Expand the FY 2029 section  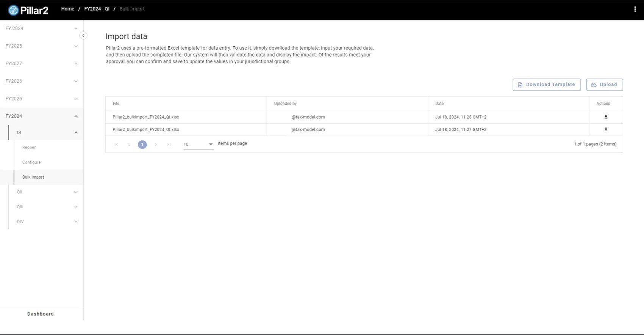[42, 28]
